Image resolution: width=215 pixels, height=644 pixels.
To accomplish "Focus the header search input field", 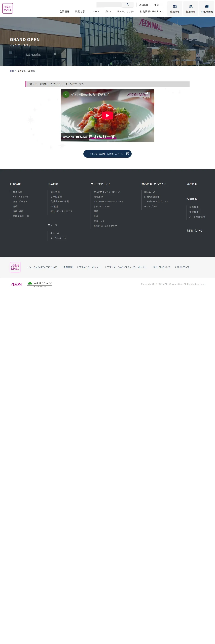I will 109,5.
